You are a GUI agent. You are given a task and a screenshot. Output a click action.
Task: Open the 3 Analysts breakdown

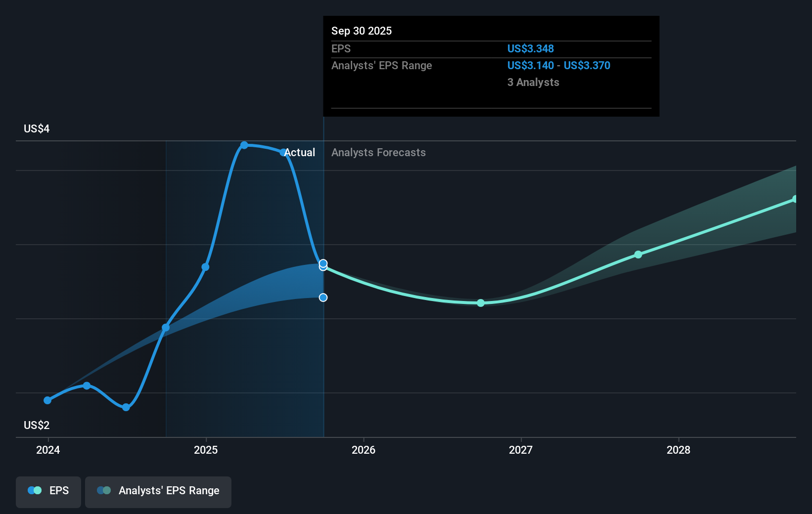pyautogui.click(x=533, y=82)
